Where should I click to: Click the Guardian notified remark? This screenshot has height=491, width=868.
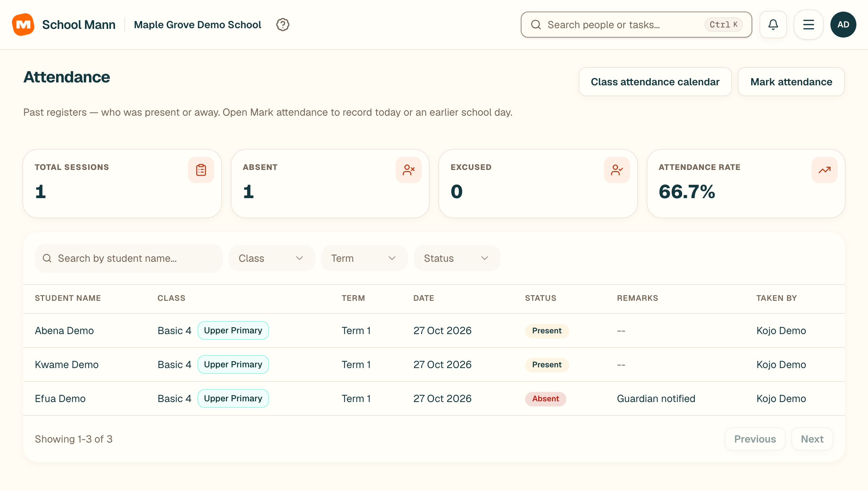click(656, 398)
